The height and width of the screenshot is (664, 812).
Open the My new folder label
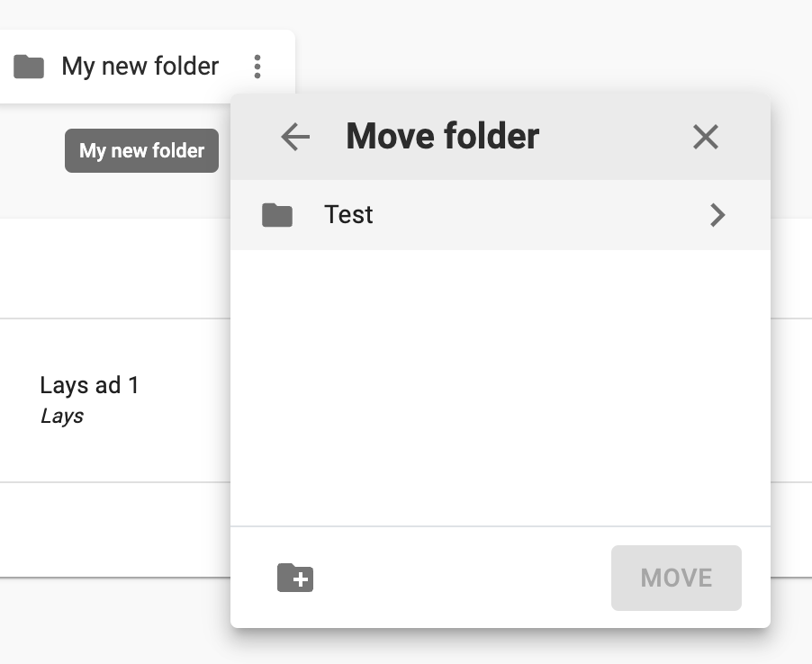tap(140, 67)
